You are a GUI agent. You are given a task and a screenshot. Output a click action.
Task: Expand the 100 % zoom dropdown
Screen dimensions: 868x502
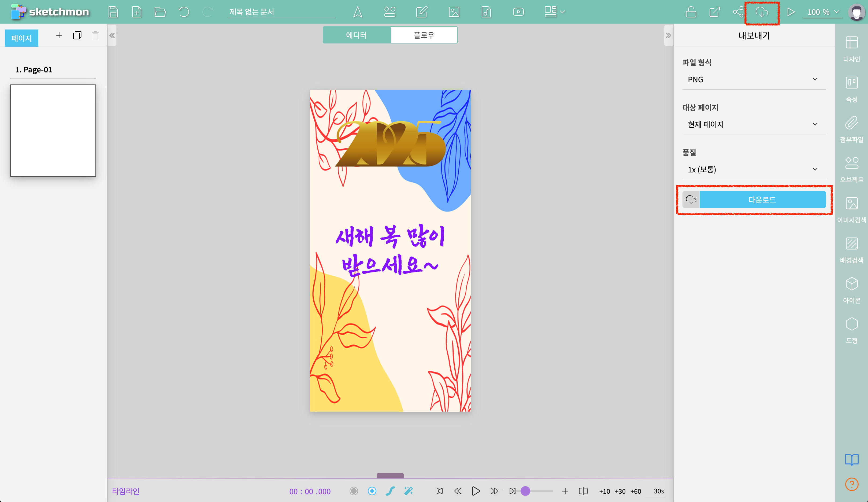(x=822, y=12)
